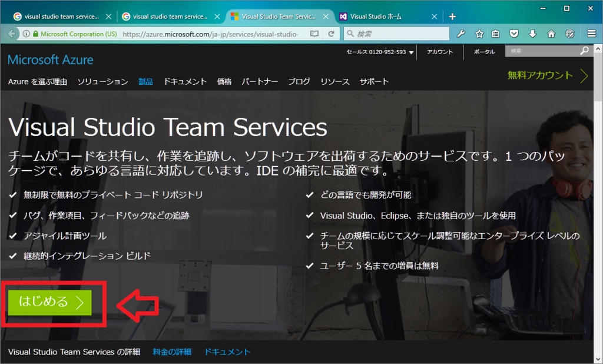Open the developer tools wrench icon
The width and height of the screenshot is (603, 364).
460,34
